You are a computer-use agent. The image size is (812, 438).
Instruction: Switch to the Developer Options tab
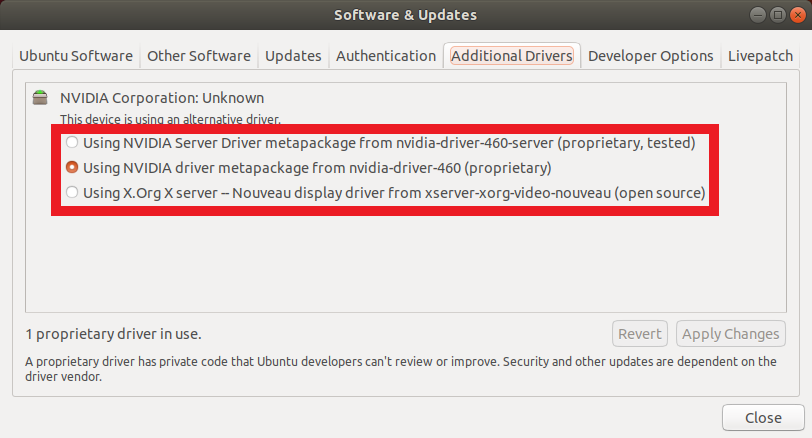[650, 56]
